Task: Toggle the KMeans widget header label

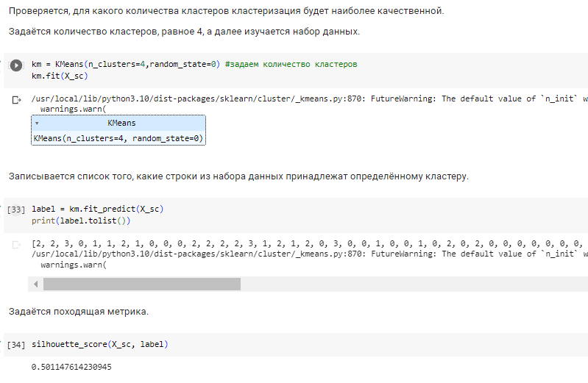Action: tap(121, 123)
